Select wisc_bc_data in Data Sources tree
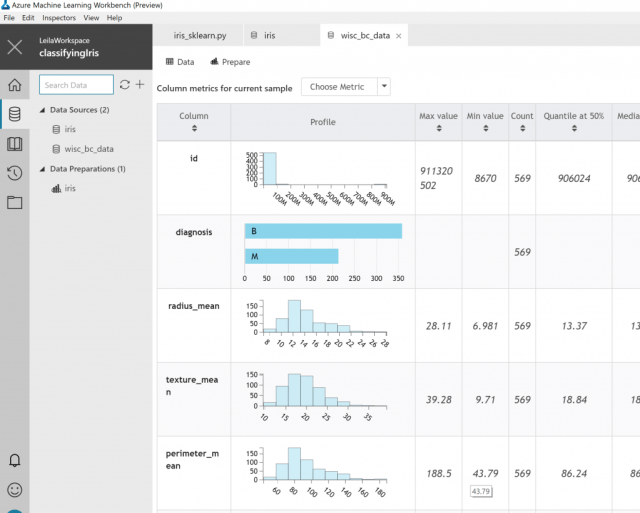Image resolution: width=640 pixels, height=513 pixels. 89,149
